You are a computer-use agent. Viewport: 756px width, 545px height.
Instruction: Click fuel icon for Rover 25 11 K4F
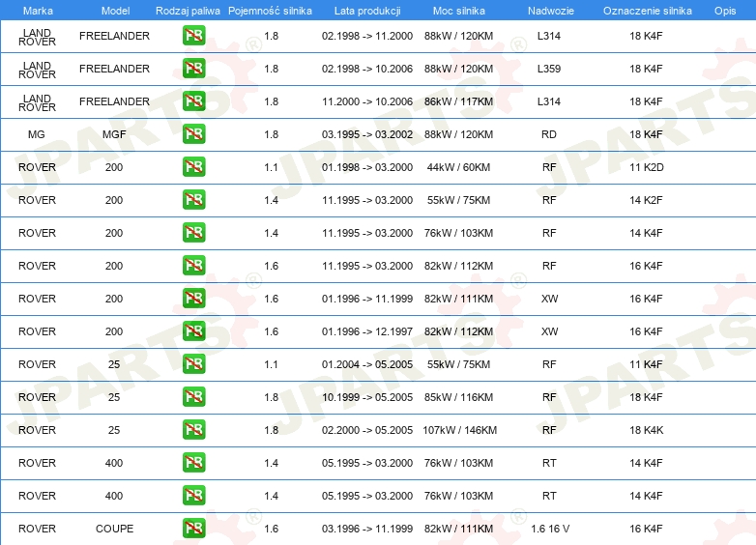coord(193,363)
